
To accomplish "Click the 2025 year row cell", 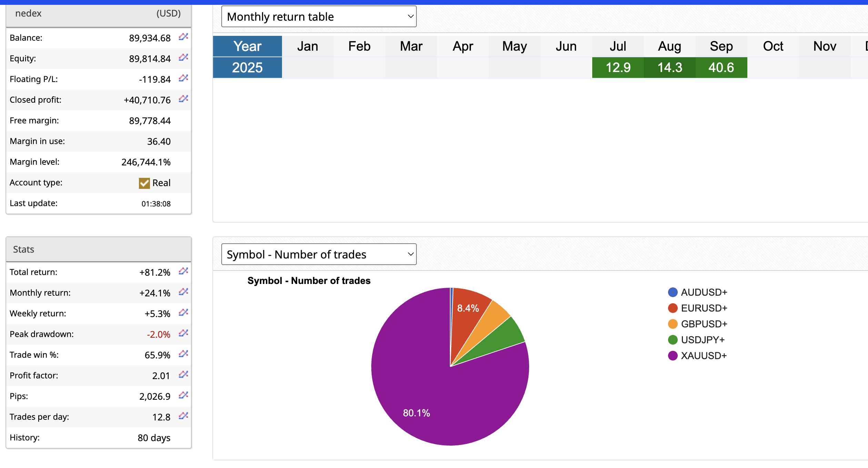I will [247, 68].
